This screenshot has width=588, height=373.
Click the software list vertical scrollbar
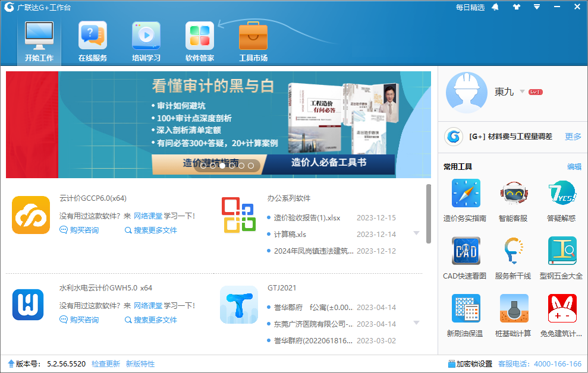pos(428,214)
